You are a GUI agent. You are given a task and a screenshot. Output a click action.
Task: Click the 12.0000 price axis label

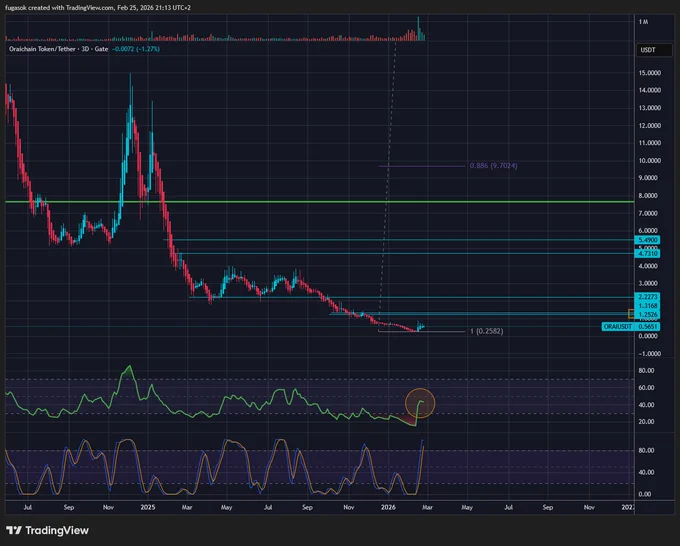pos(650,125)
